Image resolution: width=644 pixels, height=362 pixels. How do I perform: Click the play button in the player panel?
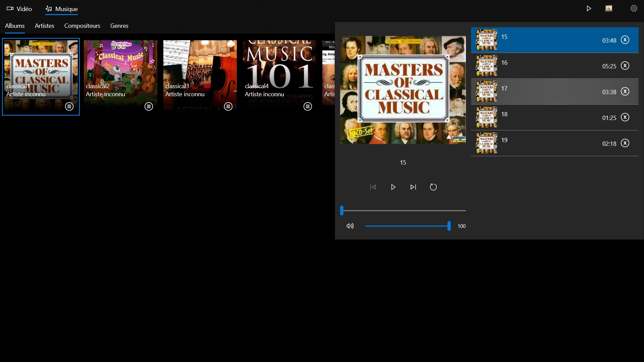(393, 187)
